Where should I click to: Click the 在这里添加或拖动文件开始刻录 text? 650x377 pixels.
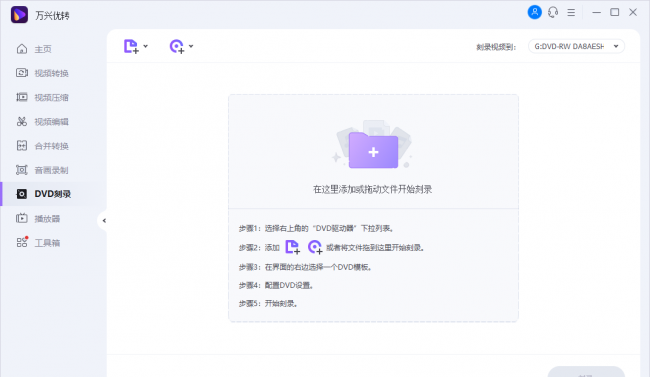(x=372, y=190)
